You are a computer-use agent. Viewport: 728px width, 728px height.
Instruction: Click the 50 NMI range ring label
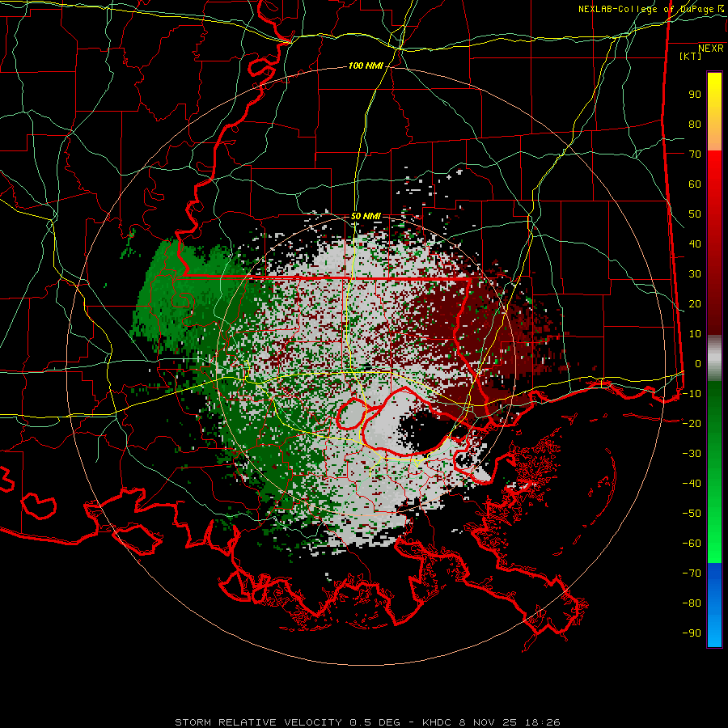pyautogui.click(x=366, y=216)
